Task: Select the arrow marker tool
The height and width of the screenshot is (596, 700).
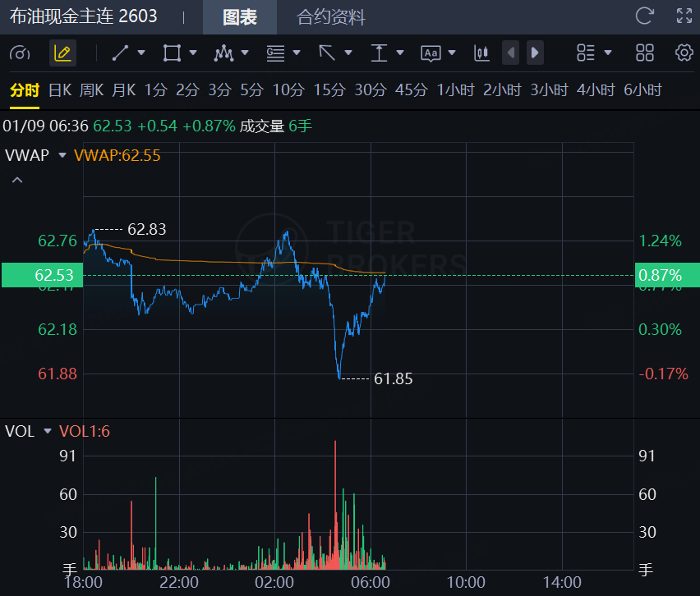Action: click(x=327, y=53)
